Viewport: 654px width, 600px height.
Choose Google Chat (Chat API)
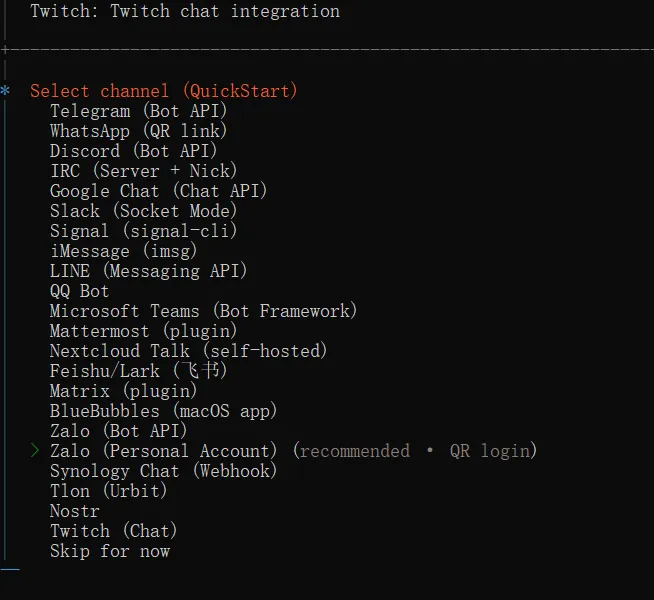158,191
